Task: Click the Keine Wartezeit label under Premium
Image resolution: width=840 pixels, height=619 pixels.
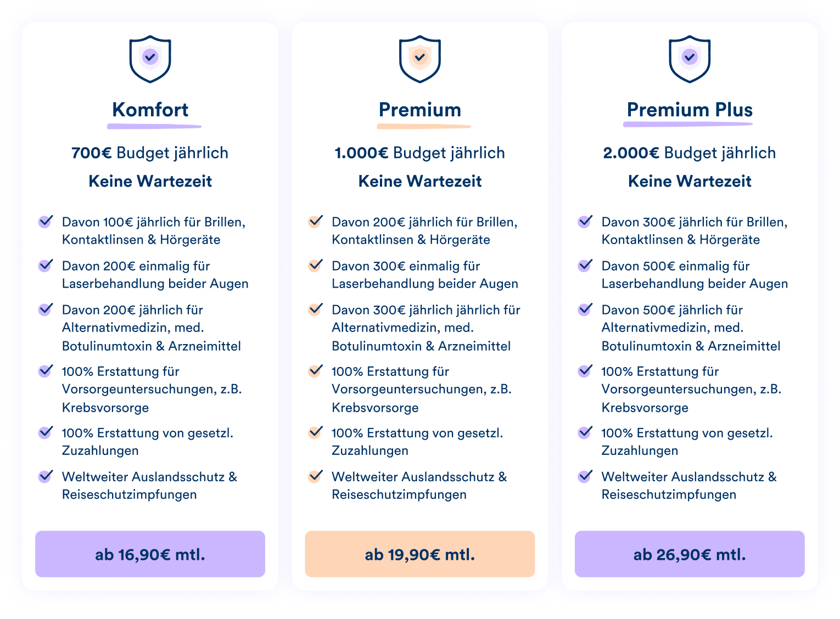Action: coord(420,181)
